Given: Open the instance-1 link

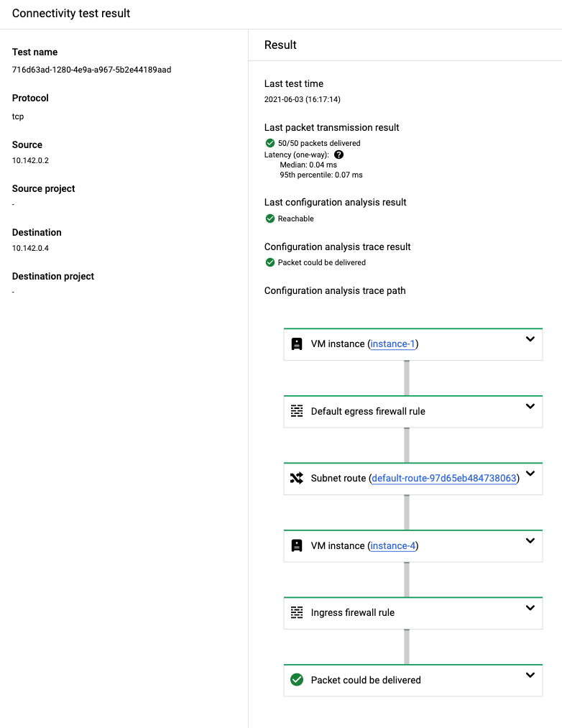Looking at the screenshot, I should pos(393,344).
